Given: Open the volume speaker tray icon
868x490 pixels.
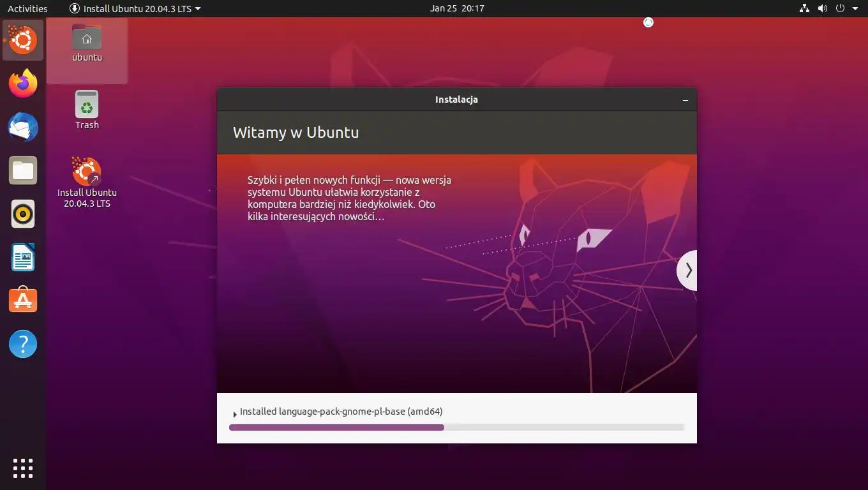Looking at the screenshot, I should point(822,8).
